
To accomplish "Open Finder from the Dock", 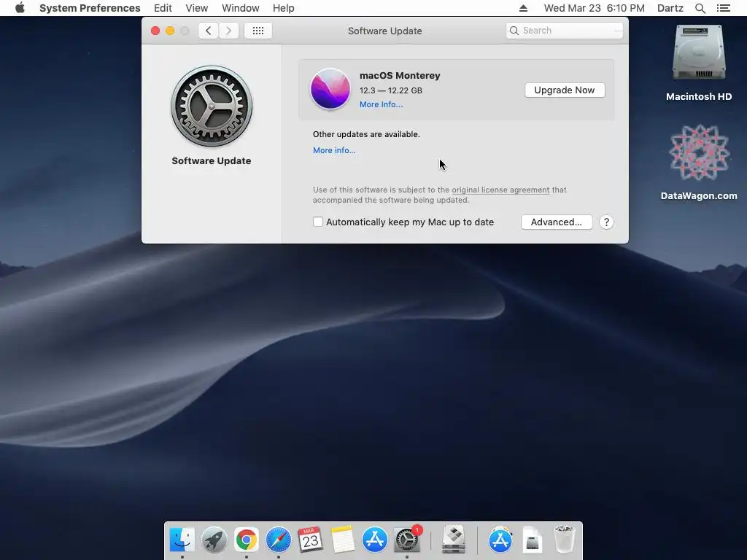I will (182, 540).
